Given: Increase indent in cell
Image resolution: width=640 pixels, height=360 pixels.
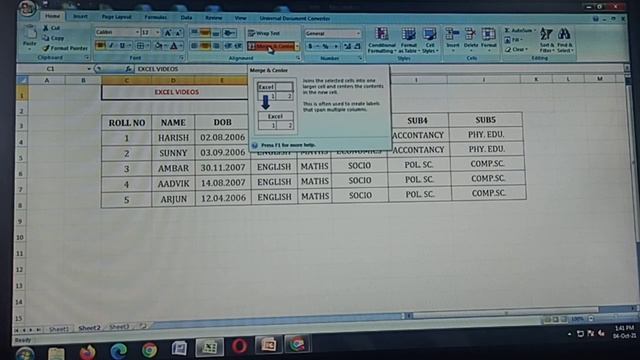Looking at the screenshot, I should tap(238, 46).
